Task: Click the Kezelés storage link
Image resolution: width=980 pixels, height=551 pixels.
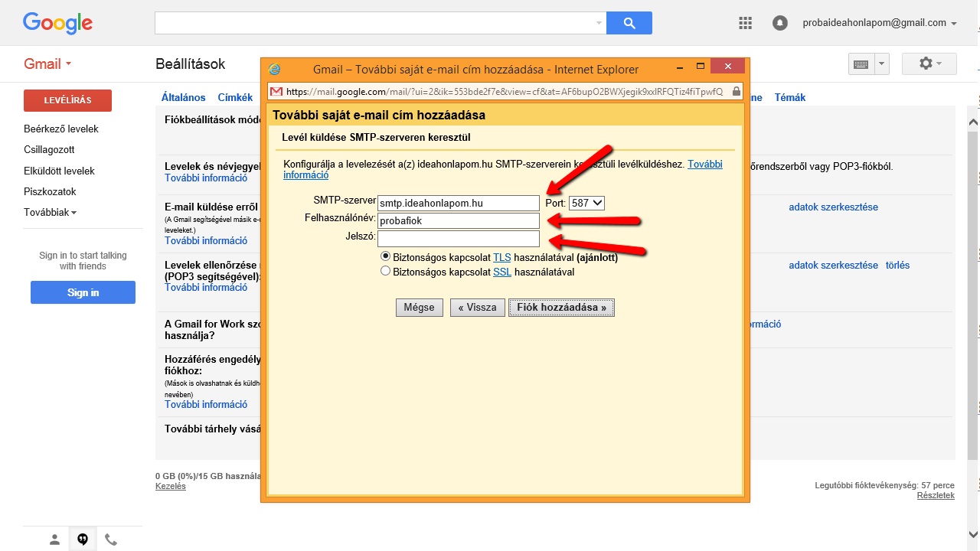Action: tap(171, 486)
